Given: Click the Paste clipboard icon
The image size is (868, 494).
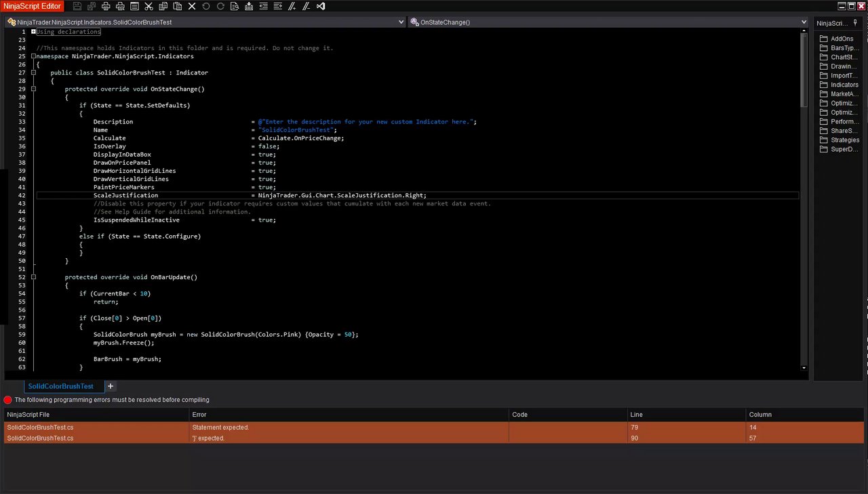Looking at the screenshot, I should pyautogui.click(x=177, y=6).
